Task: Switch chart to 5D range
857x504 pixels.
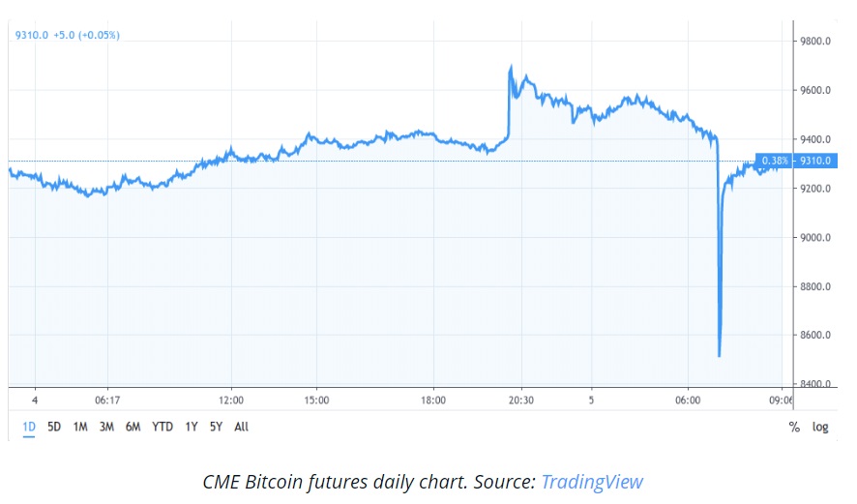Action: coord(54,427)
